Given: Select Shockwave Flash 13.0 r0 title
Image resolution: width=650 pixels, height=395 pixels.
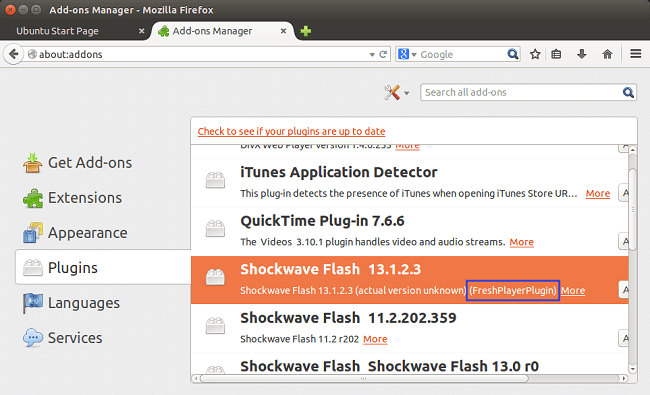Looking at the screenshot, I should (389, 366).
